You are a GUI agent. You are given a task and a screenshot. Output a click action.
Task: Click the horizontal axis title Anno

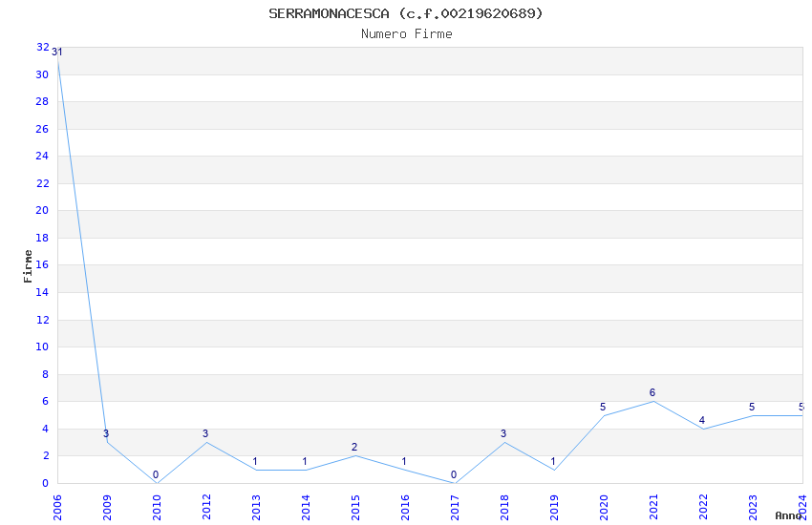[x=789, y=515]
